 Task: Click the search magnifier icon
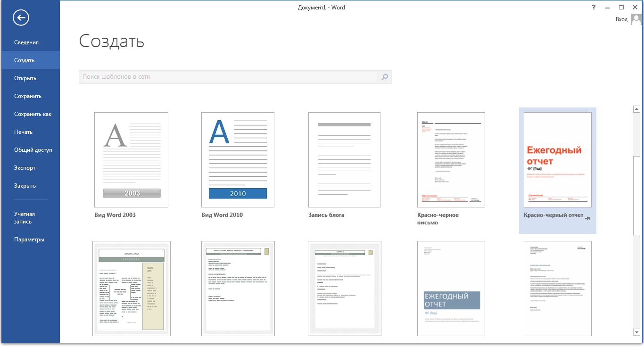coord(384,77)
